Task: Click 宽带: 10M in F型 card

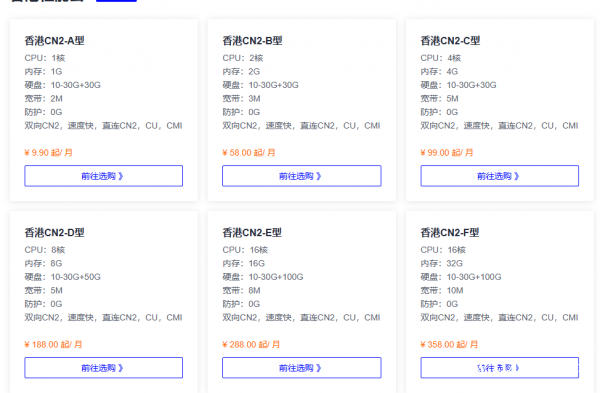Action: point(442,290)
